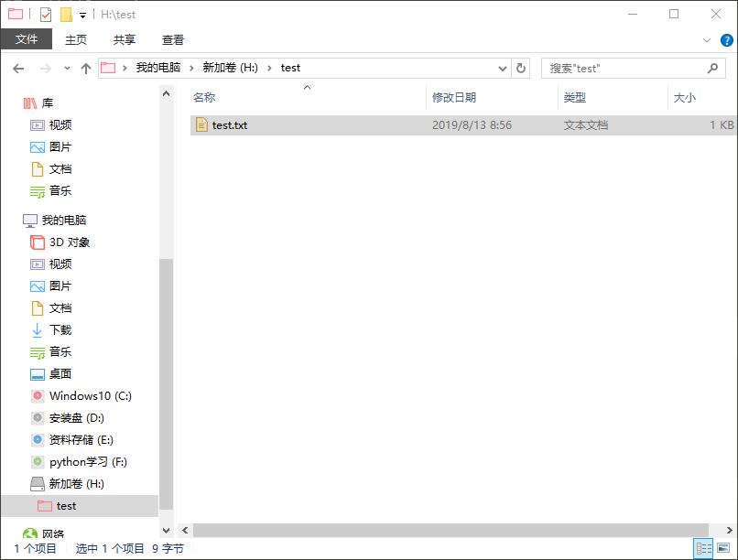Expand the ribbon with chevron
738x560 pixels.
tap(706, 40)
